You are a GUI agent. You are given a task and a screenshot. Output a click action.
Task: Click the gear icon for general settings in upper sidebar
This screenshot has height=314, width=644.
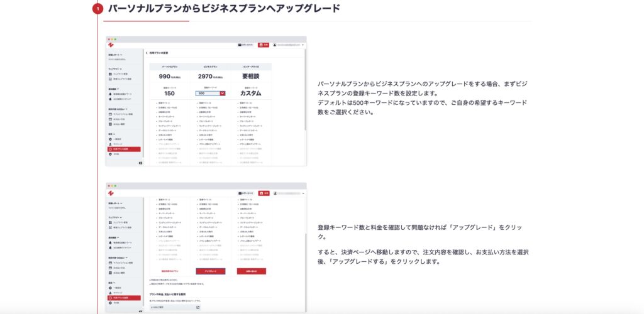(110, 139)
